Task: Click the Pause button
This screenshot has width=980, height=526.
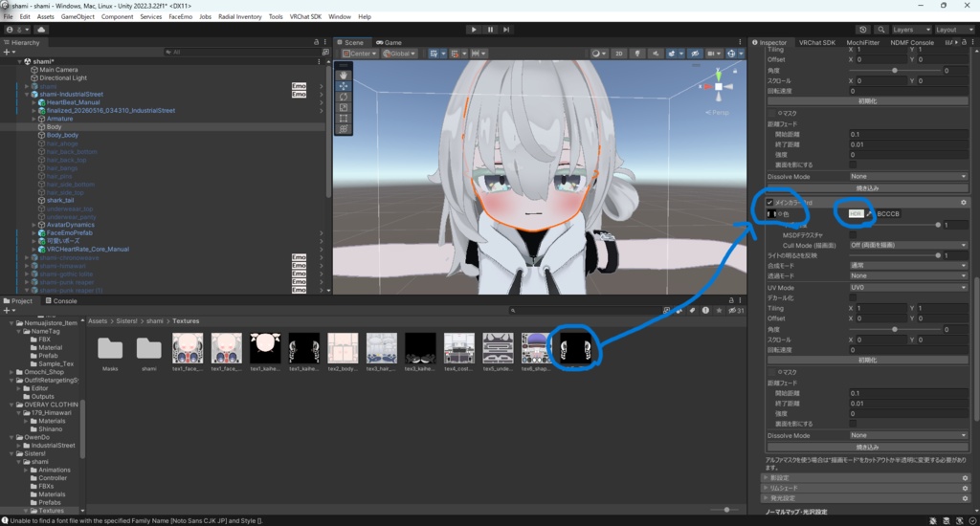Action: pos(490,30)
